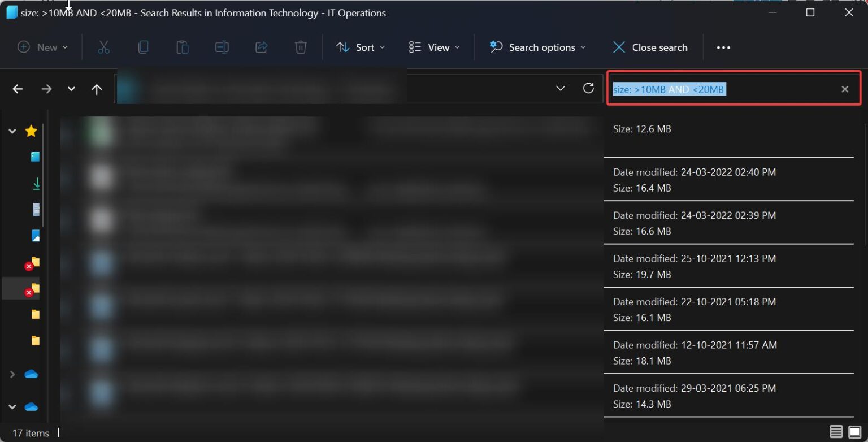
Task: Switch to details view in the status bar
Action: pos(837,431)
